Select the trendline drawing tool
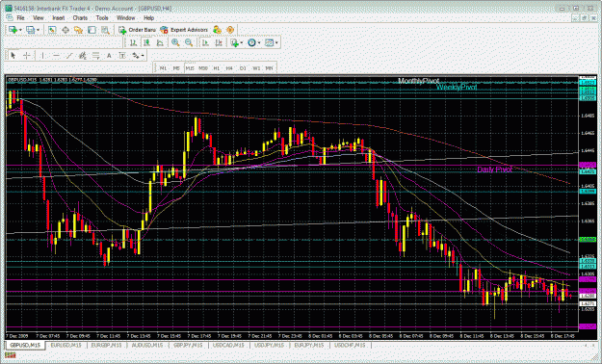Viewport: 602px width, 364px height. pos(69,56)
